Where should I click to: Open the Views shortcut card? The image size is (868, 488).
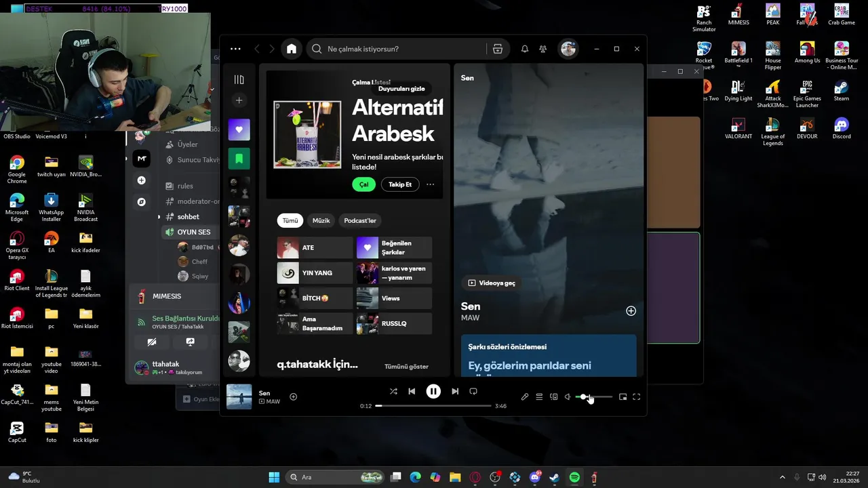coord(394,298)
